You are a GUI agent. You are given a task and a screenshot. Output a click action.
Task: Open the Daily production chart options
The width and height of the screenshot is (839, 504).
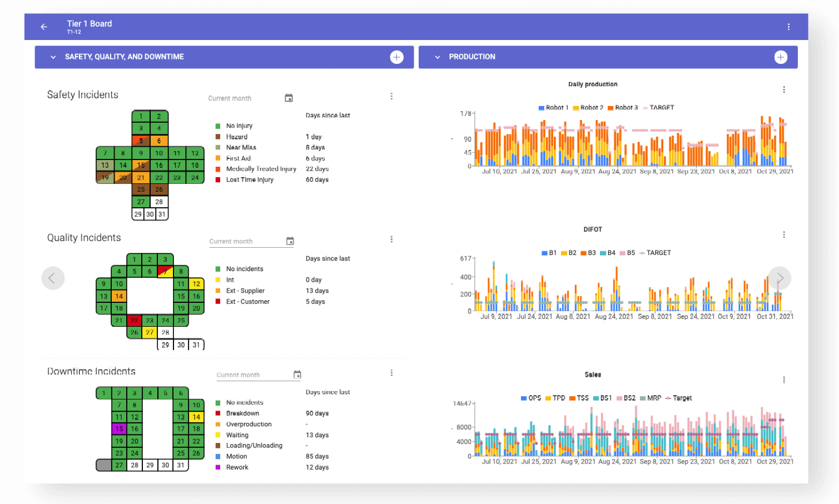[784, 89]
